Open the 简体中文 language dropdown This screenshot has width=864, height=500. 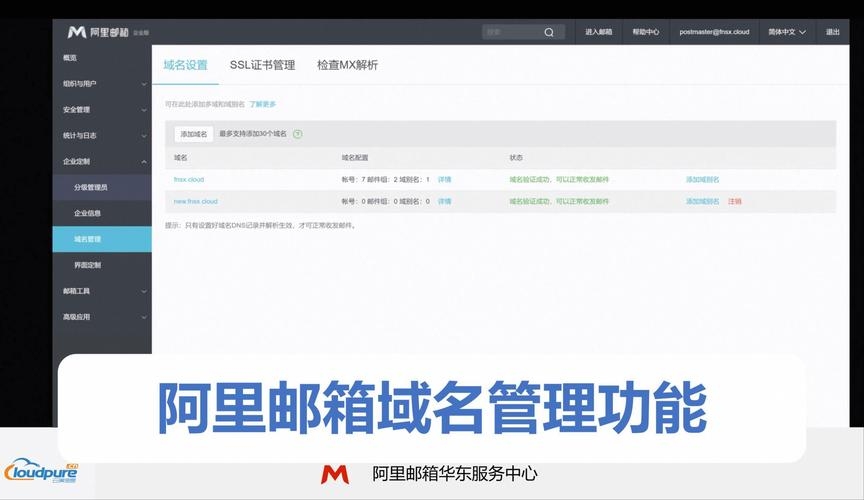[x=787, y=32]
